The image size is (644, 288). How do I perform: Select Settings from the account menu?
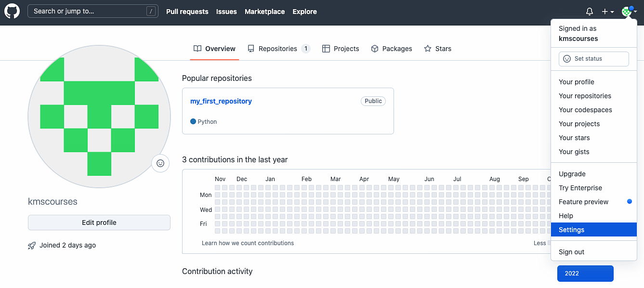pos(571,230)
